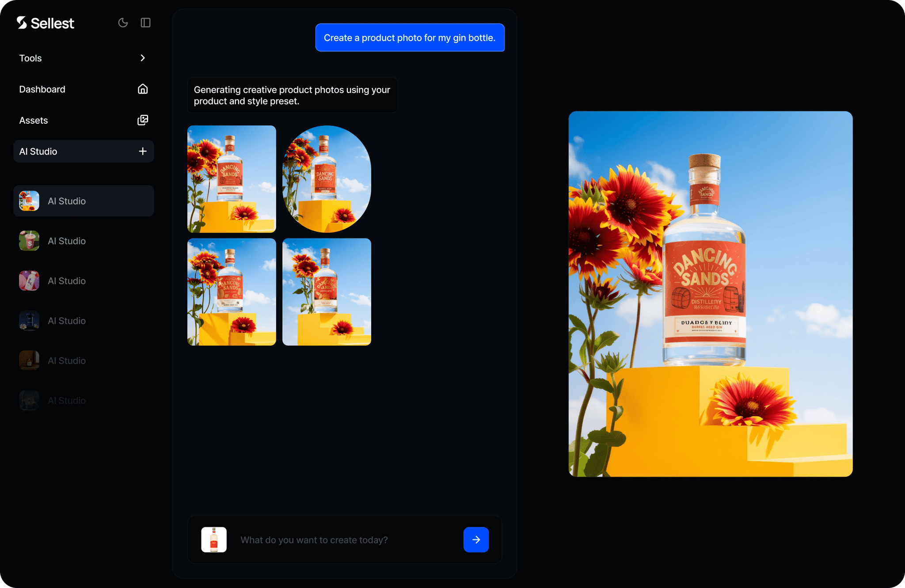Send prompt with blue arrow button
The width and height of the screenshot is (905, 588).
(x=476, y=539)
